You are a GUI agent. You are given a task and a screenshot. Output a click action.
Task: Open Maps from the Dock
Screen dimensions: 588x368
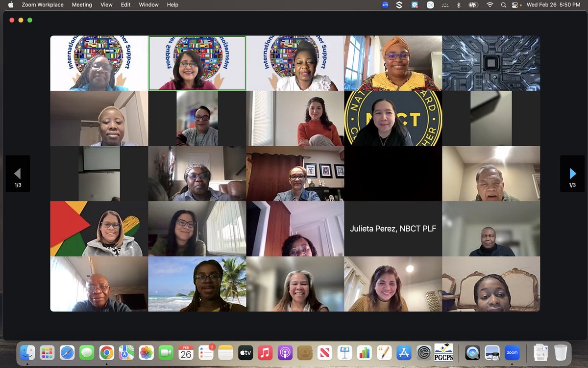(x=126, y=352)
